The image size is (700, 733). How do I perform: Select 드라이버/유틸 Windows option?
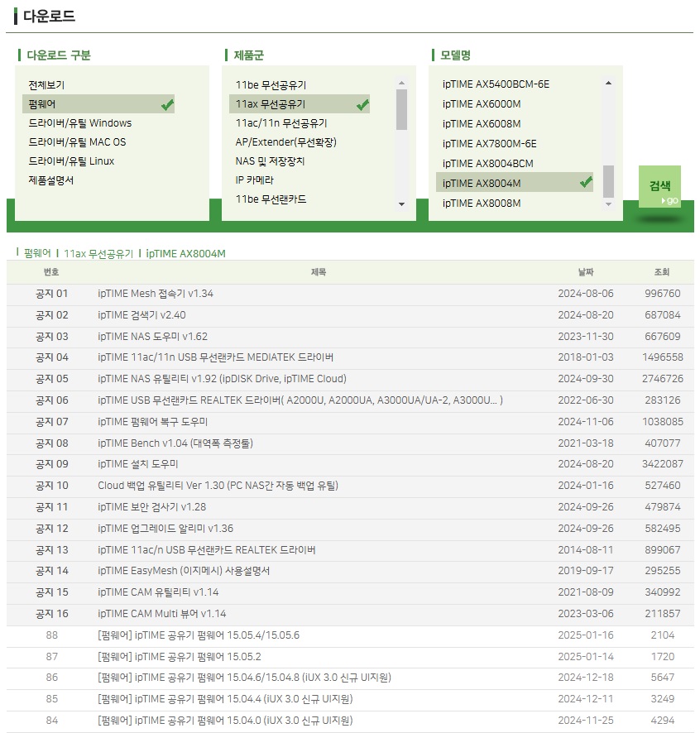[80, 123]
